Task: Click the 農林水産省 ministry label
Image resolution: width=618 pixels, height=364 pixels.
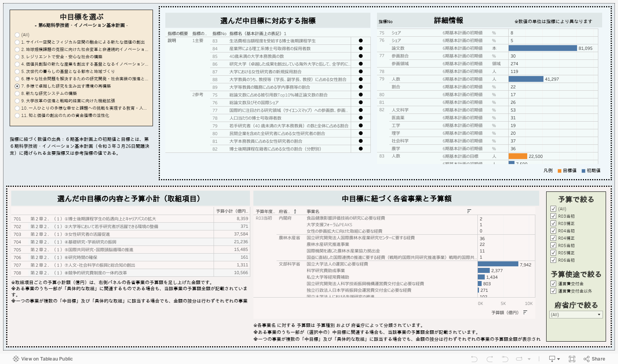Action: pos(289,238)
